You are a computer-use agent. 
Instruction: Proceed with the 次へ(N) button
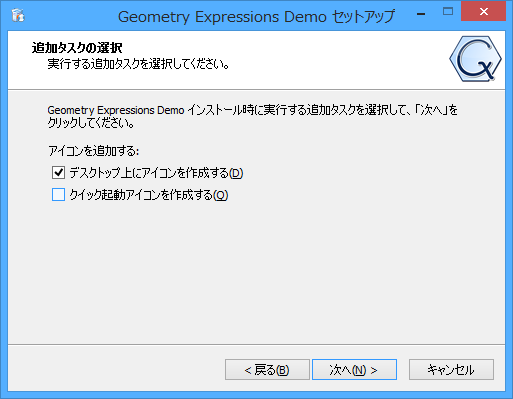(x=354, y=370)
